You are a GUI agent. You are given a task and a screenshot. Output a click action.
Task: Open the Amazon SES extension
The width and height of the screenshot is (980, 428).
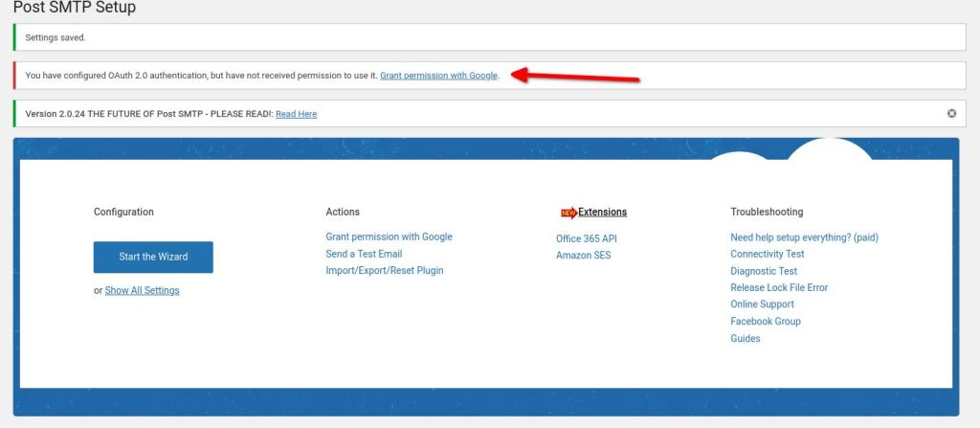coord(583,256)
